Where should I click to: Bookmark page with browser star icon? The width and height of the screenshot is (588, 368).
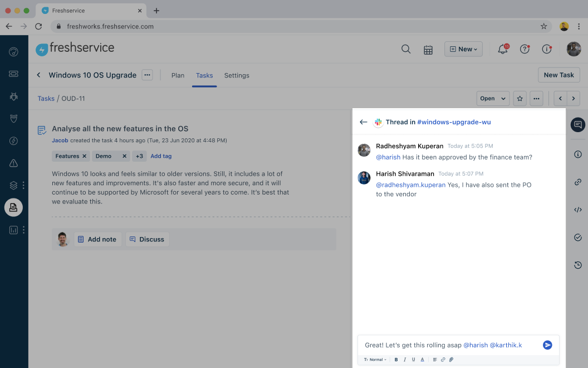click(543, 26)
